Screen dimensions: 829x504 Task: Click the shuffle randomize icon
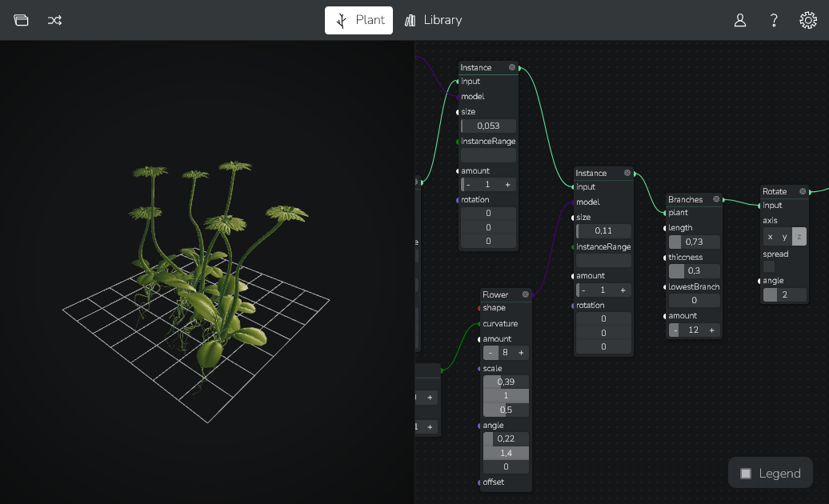click(54, 20)
